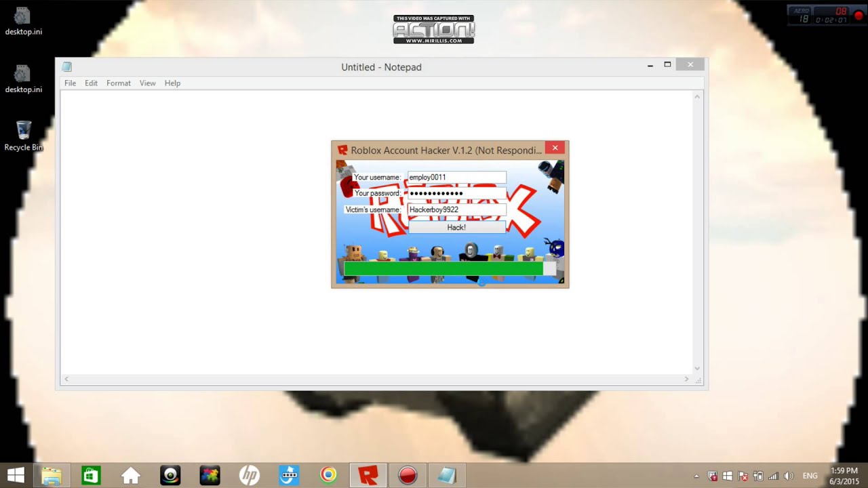Screen dimensions: 868x488
Task: Select the top desktop.ini file icon
Action: point(24,21)
